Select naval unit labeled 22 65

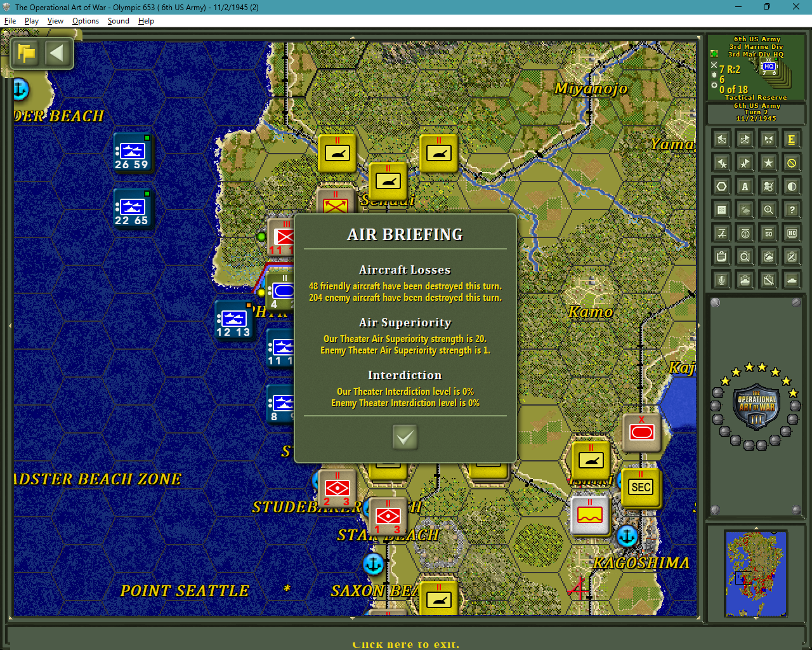132,209
